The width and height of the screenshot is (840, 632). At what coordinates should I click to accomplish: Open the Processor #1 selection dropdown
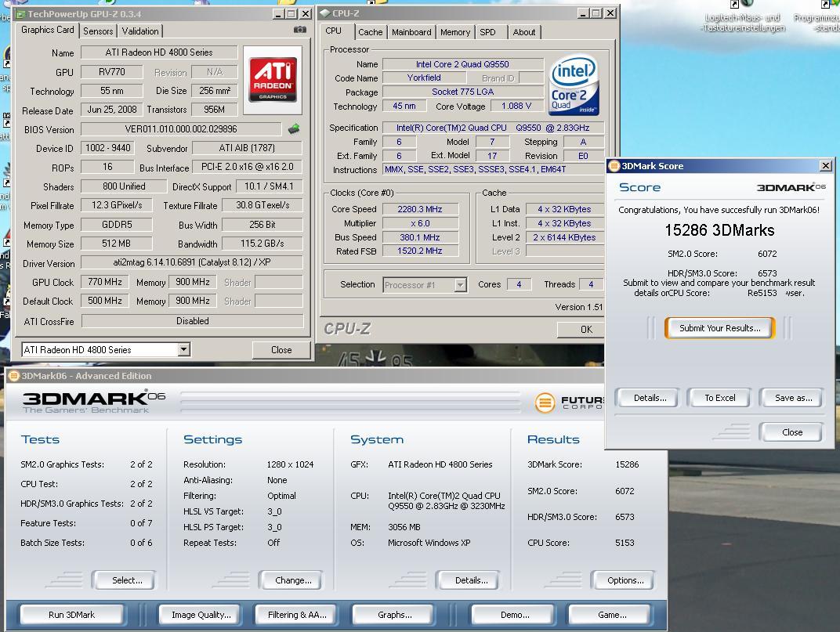pos(460,285)
